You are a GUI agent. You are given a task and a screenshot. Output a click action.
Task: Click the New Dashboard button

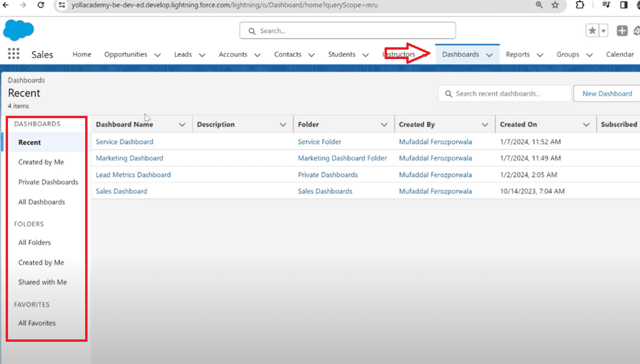point(607,94)
